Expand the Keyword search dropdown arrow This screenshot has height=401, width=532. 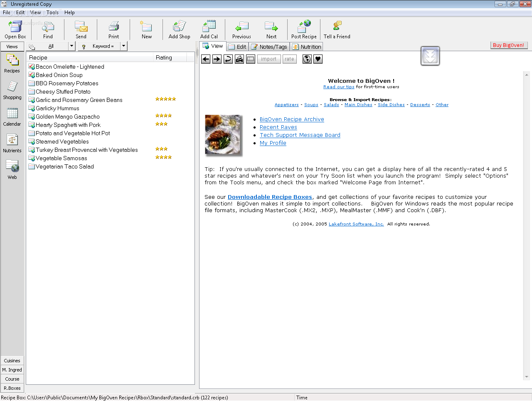point(123,46)
